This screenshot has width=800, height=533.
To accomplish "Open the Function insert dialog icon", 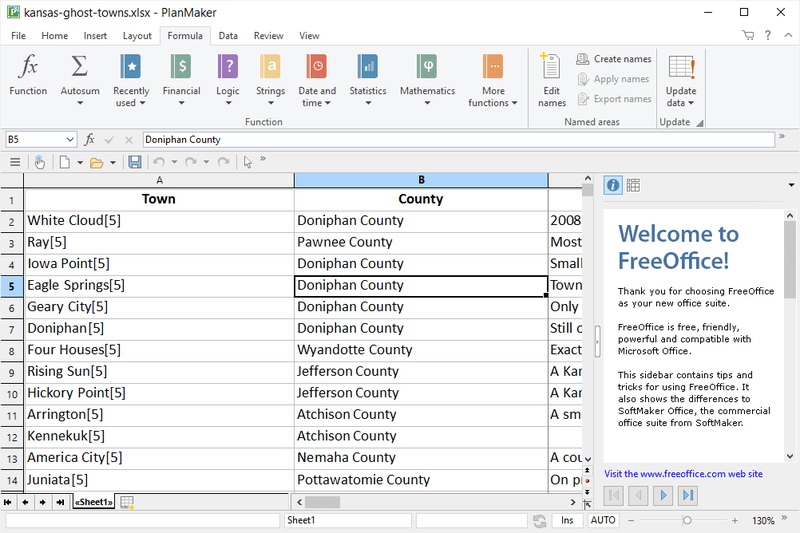I will click(x=28, y=66).
